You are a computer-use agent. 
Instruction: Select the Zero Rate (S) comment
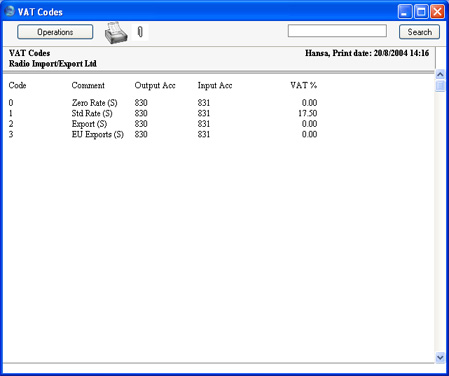click(95, 103)
